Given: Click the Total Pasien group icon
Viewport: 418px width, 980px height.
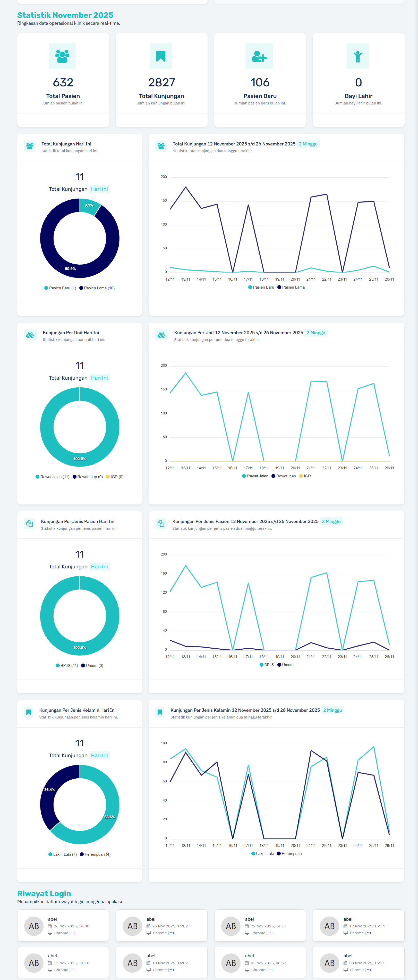Looking at the screenshot, I should (62, 56).
